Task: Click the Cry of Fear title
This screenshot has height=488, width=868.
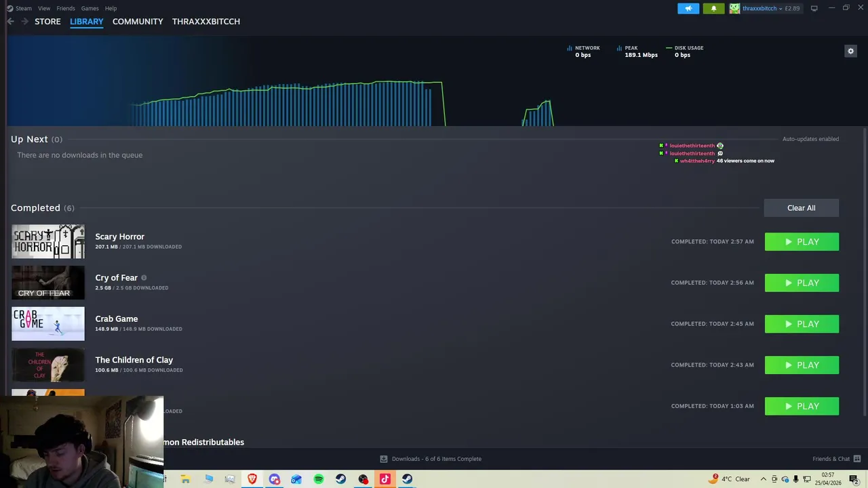Action: point(116,278)
